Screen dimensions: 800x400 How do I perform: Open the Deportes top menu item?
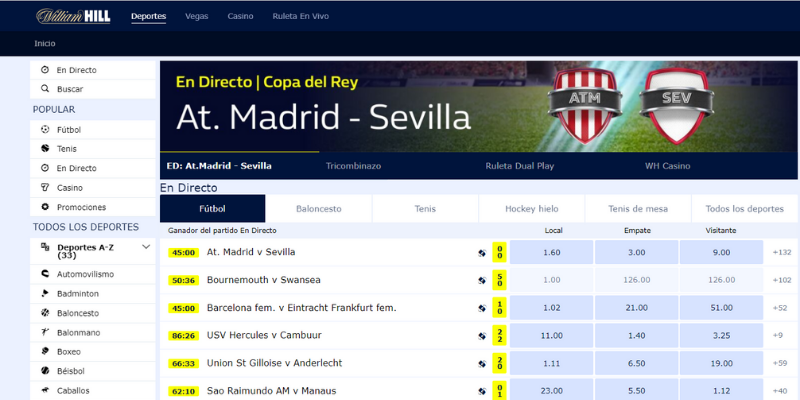[148, 16]
